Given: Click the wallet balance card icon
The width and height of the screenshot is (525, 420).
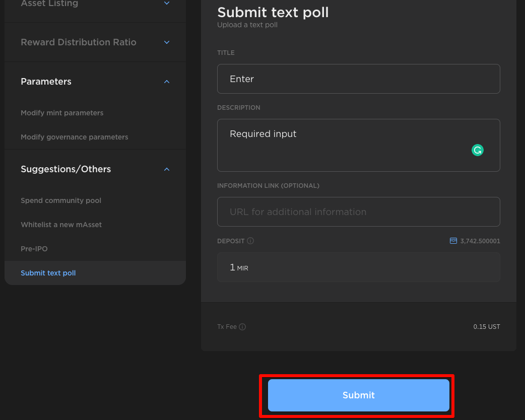Looking at the screenshot, I should click(x=453, y=241).
